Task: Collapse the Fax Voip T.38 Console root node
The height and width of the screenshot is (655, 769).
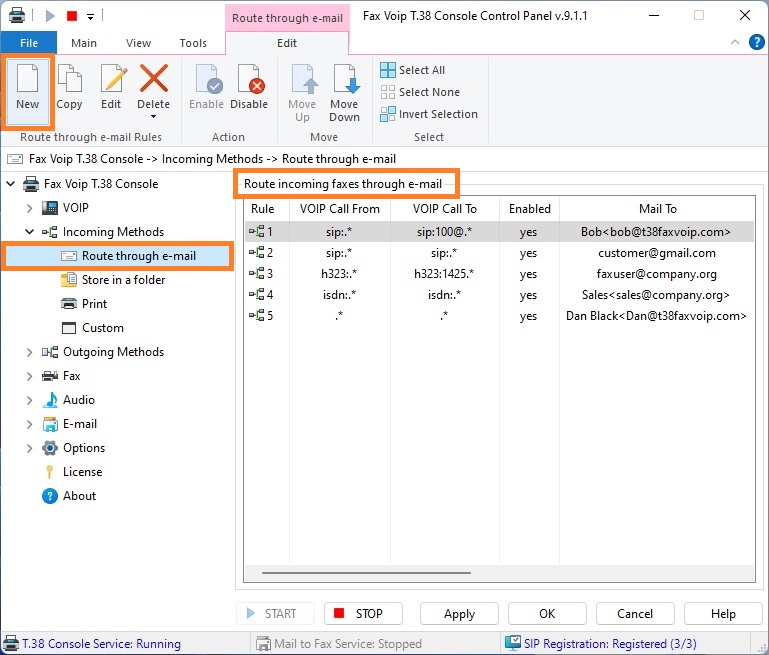Action: (10, 184)
